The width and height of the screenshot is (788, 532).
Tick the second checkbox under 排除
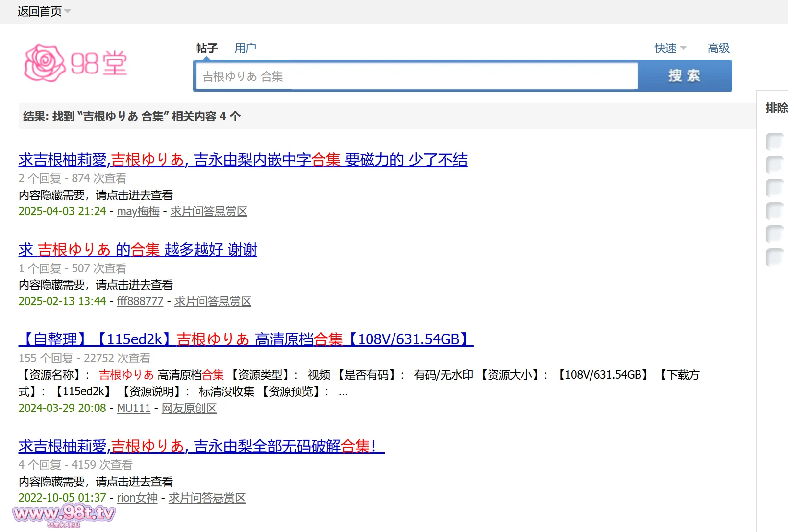[x=774, y=165]
